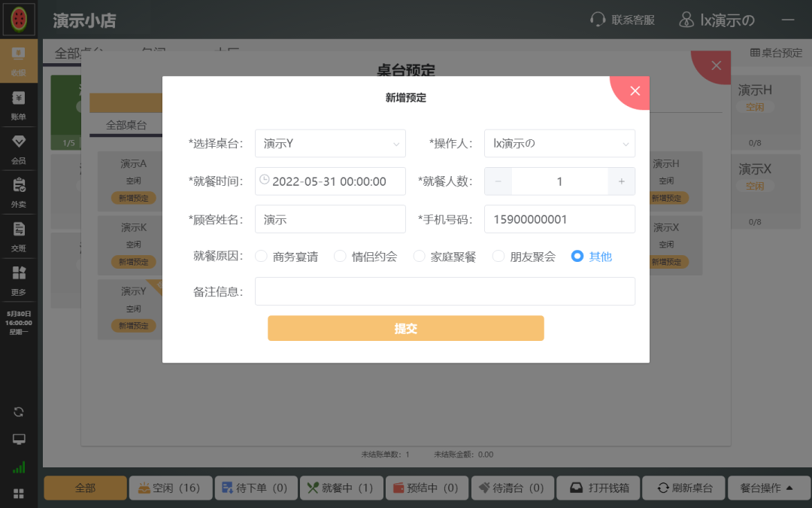Click the 未结账金额: 0.00 status text

pyautogui.click(x=463, y=455)
